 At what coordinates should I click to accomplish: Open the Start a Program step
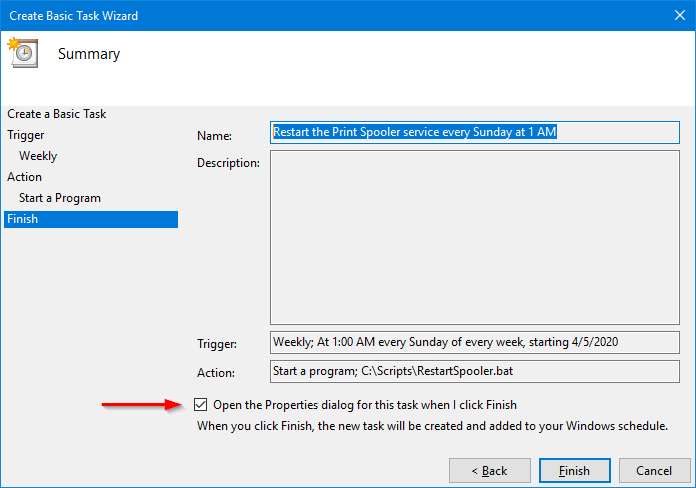click(x=60, y=198)
